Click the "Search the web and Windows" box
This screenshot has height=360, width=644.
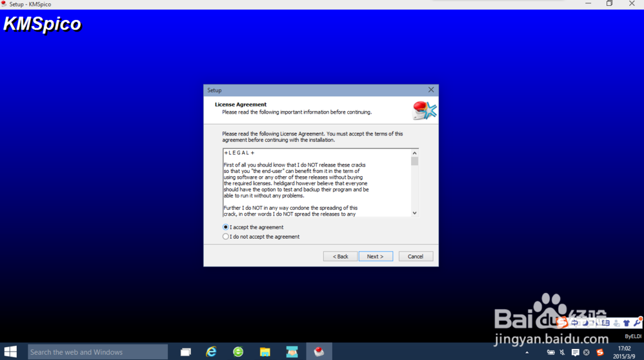[x=97, y=352]
